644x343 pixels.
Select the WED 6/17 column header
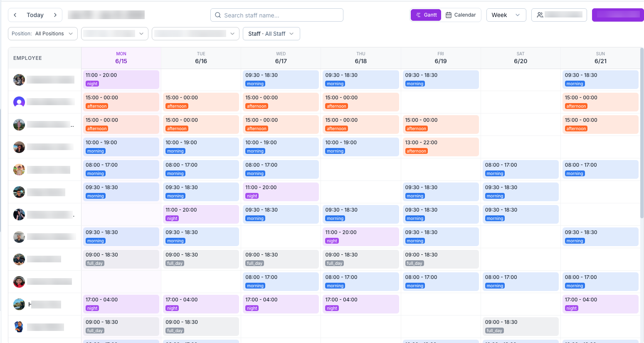pyautogui.click(x=281, y=58)
